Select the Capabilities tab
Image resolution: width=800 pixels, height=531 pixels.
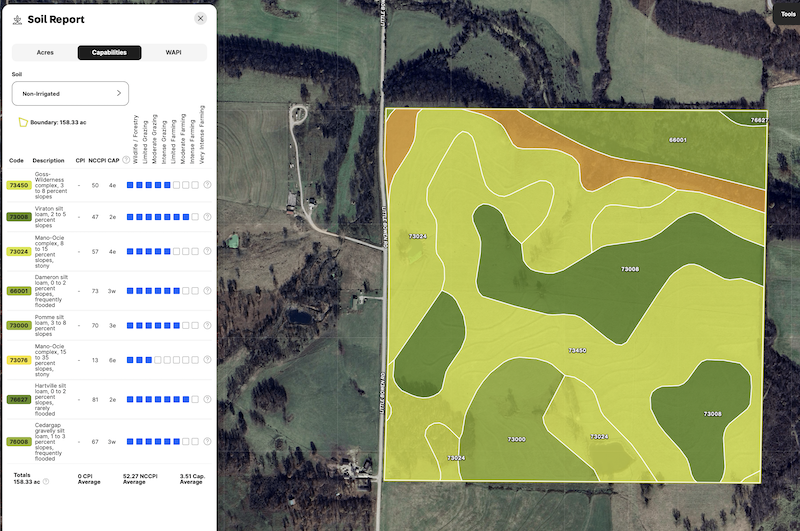coord(109,53)
